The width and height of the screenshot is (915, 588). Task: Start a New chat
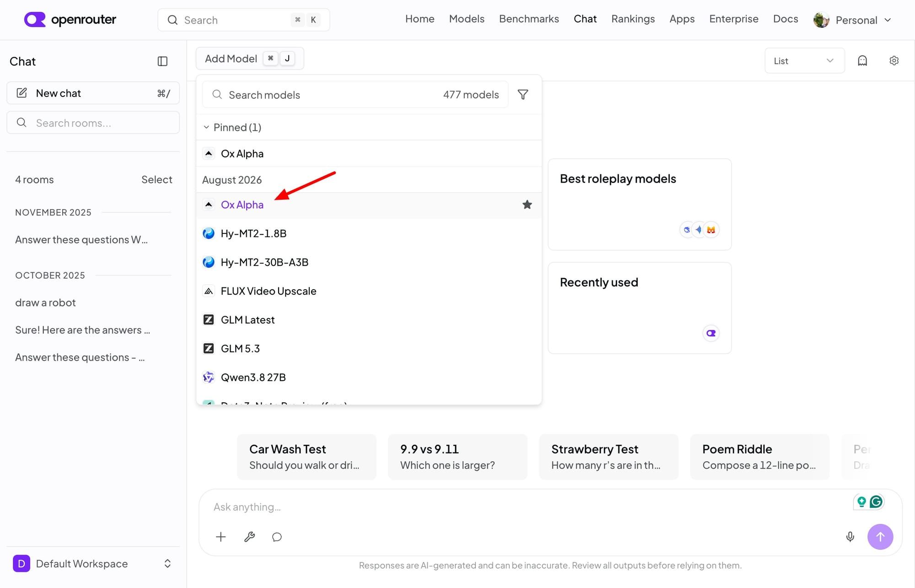point(93,93)
